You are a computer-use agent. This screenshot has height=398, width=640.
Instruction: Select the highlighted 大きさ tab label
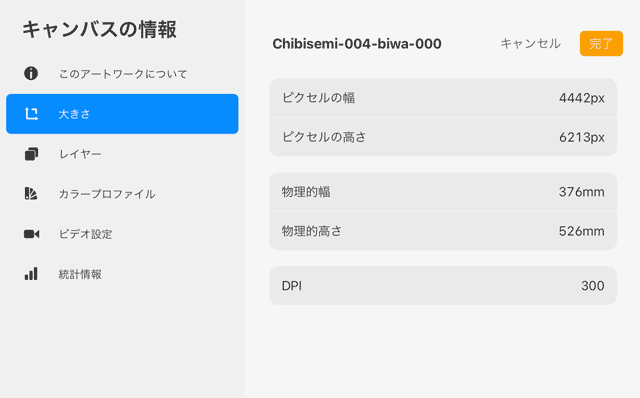pos(74,114)
